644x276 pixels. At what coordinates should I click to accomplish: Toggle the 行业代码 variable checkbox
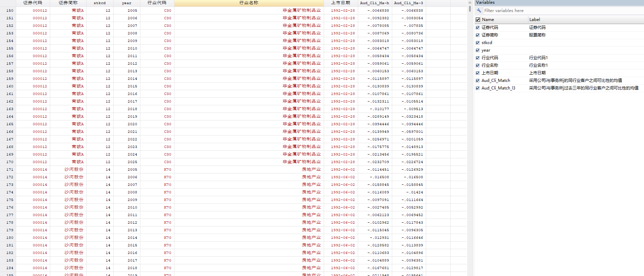pyautogui.click(x=477, y=58)
